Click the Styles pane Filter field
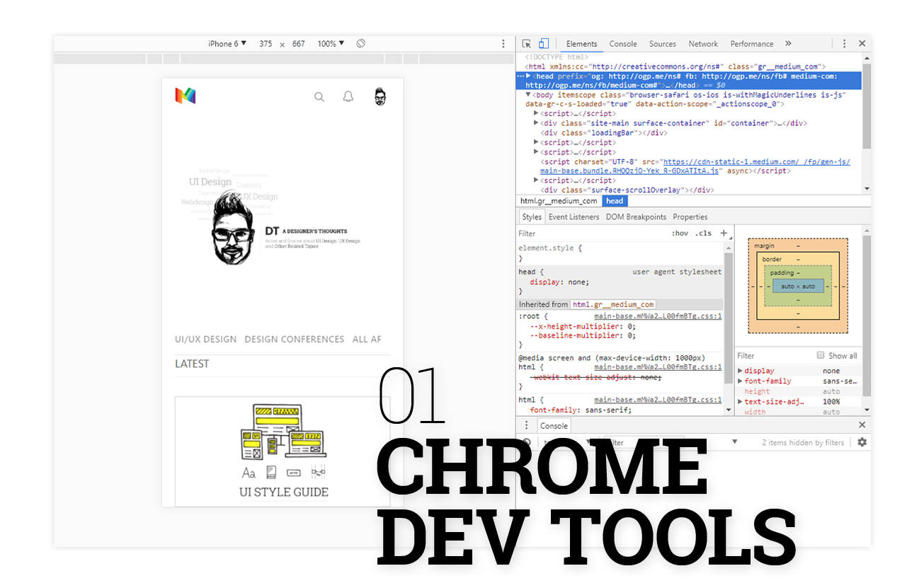 click(591, 233)
